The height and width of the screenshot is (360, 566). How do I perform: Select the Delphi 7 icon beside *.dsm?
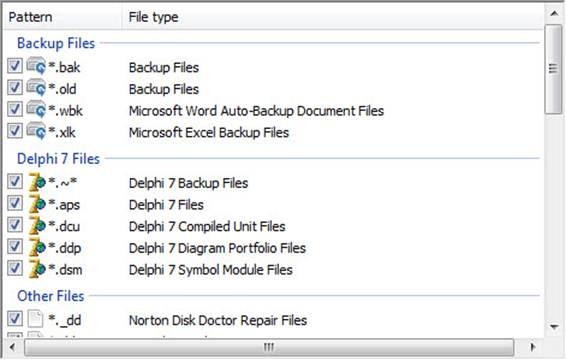tap(37, 269)
